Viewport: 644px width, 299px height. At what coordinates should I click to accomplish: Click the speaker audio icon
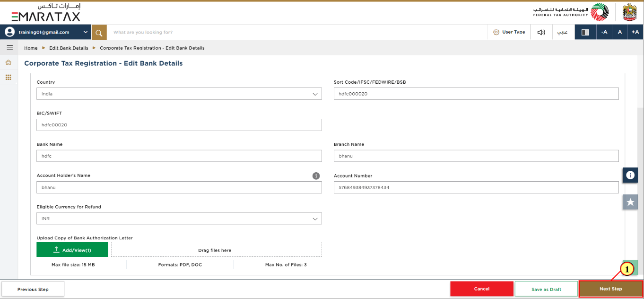click(x=541, y=32)
